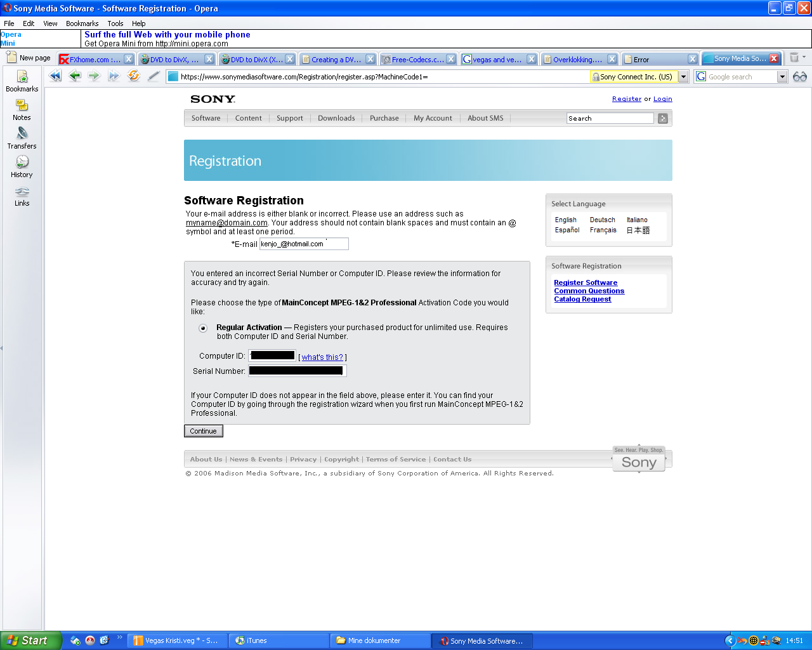
Task: Open Mine dokumenter taskbar window
Action: [381, 640]
